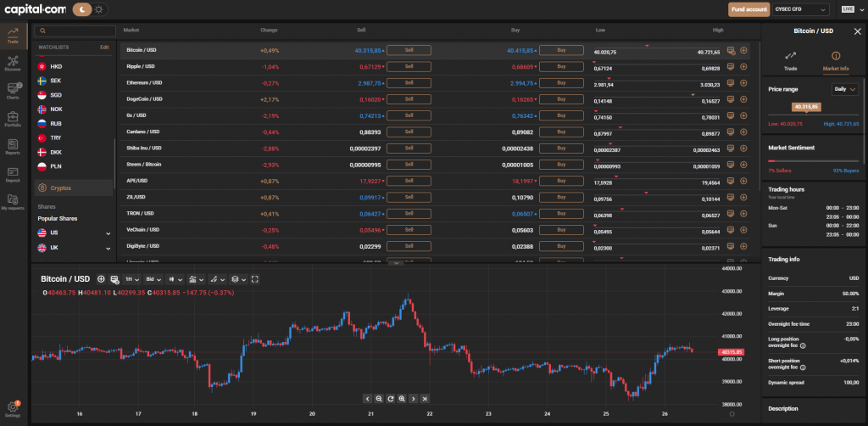The width and height of the screenshot is (868, 426).
Task: Click the price range slider track
Action: click(x=813, y=115)
